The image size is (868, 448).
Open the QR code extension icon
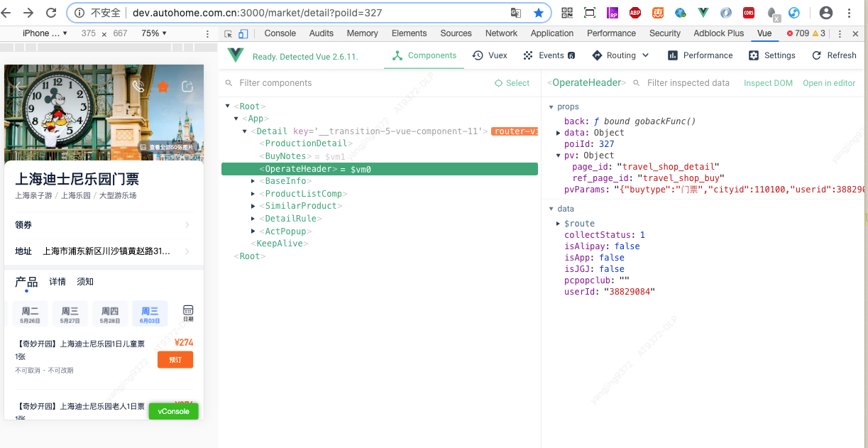[x=567, y=13]
